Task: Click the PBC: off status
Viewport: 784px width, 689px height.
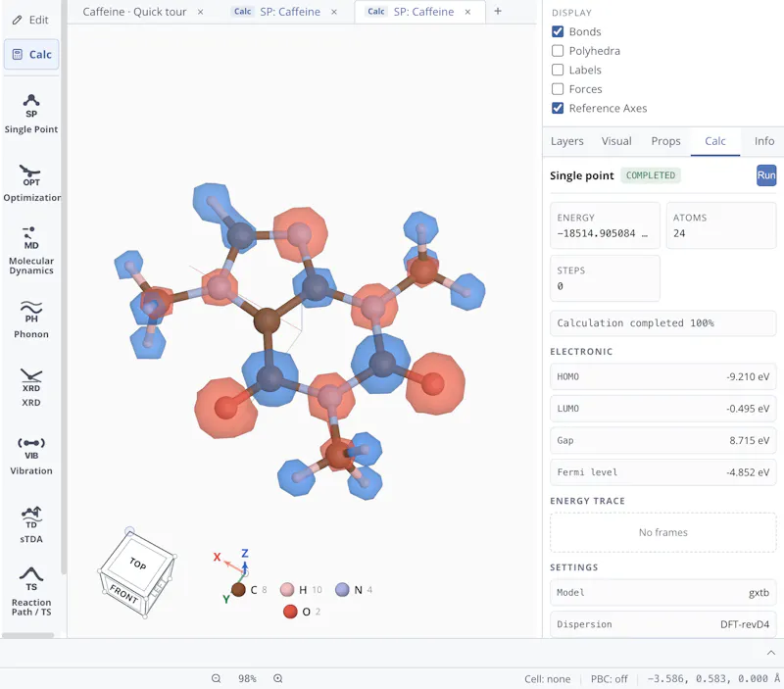Action: (609, 679)
